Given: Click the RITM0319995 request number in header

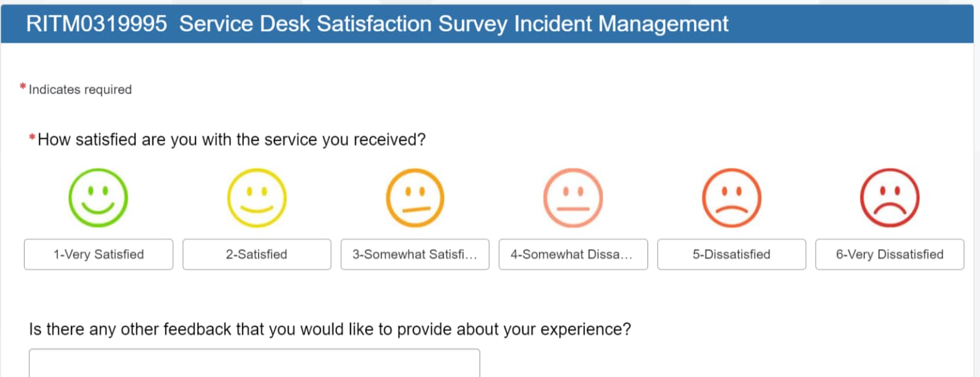Looking at the screenshot, I should pos(97,24).
